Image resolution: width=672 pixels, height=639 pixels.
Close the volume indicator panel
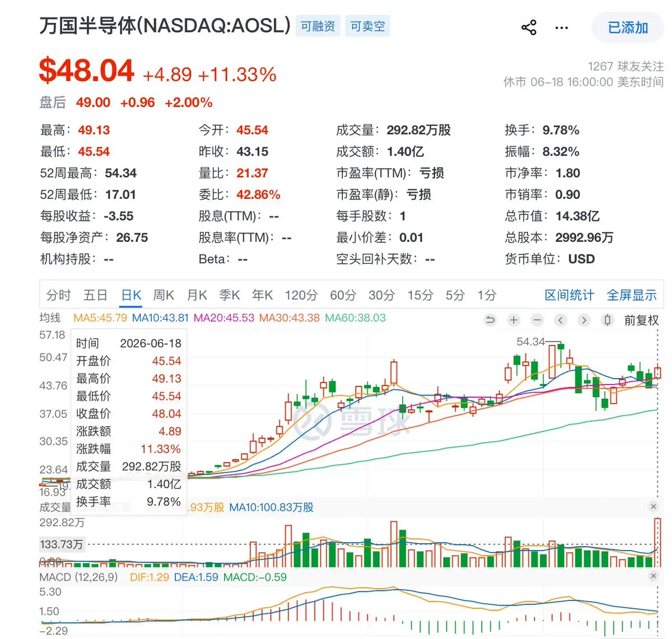(x=653, y=506)
